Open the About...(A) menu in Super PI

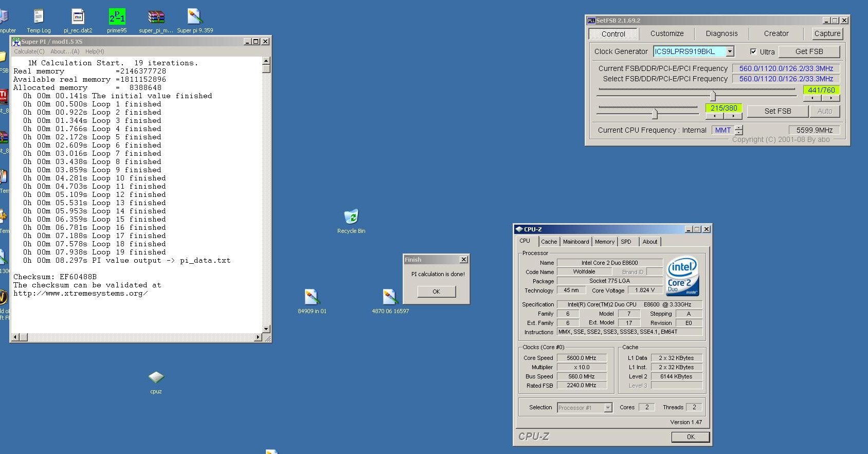[65, 51]
